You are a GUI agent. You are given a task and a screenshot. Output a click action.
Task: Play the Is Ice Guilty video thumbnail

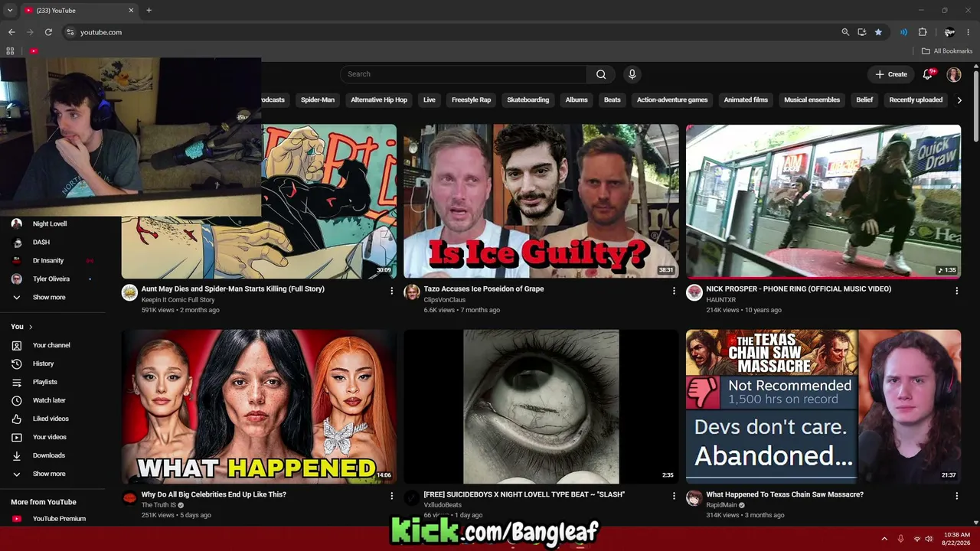coord(541,201)
